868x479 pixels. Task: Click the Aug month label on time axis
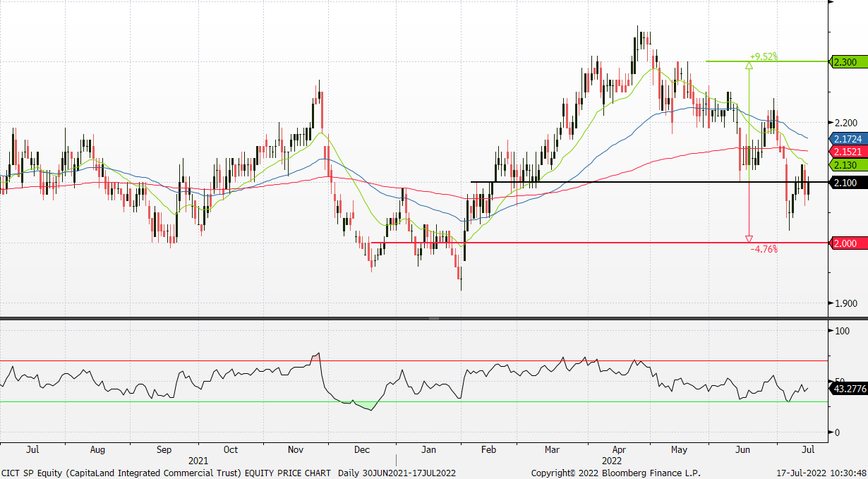click(97, 449)
